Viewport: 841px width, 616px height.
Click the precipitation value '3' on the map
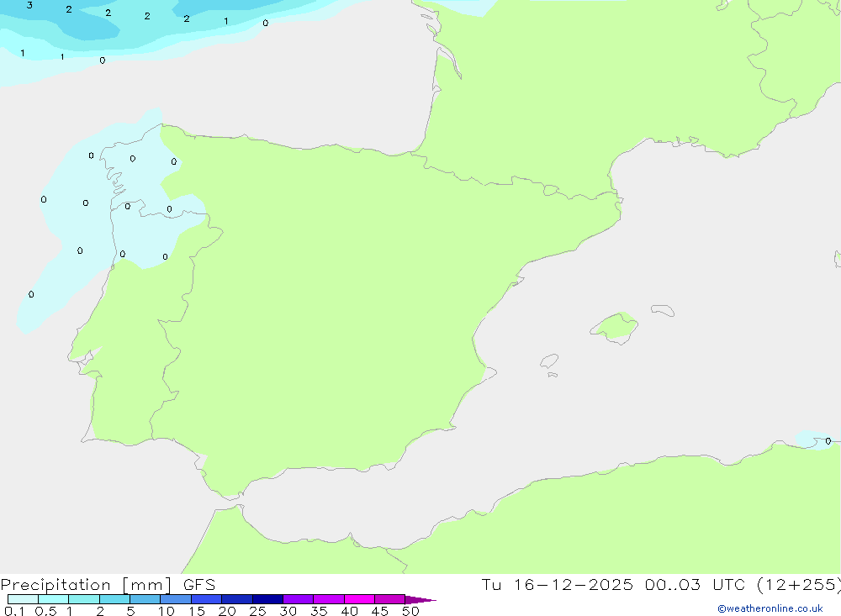(x=29, y=5)
